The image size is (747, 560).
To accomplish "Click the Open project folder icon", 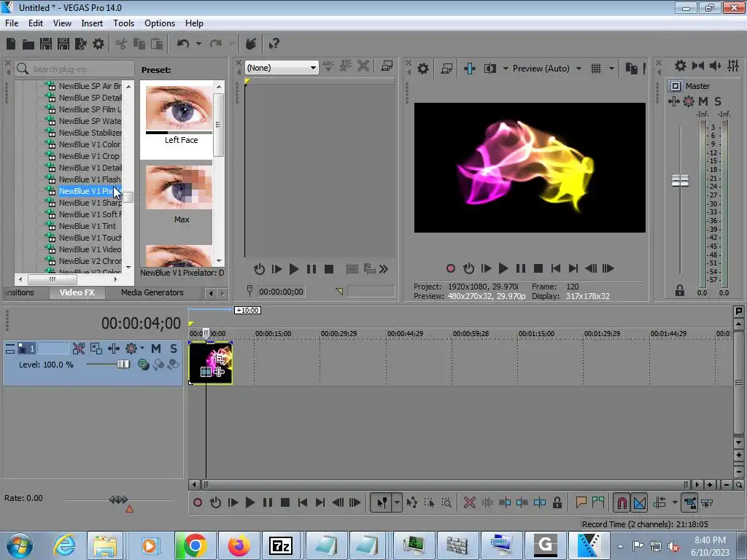I will click(28, 44).
